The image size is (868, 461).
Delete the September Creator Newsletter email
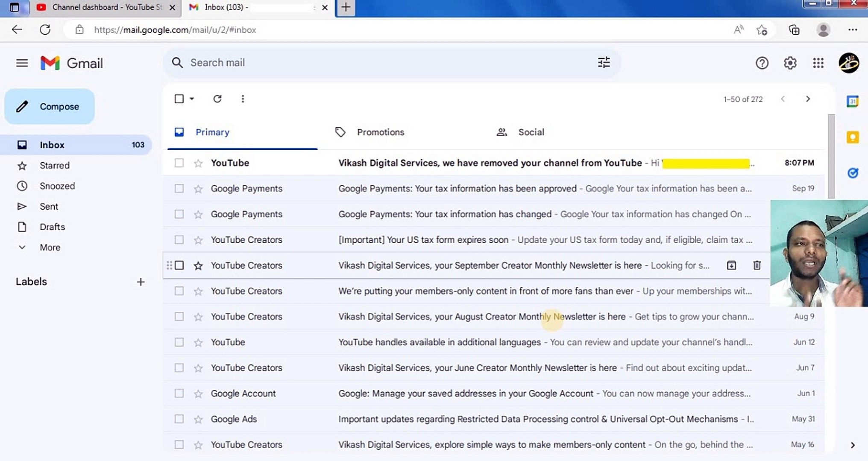tap(757, 265)
